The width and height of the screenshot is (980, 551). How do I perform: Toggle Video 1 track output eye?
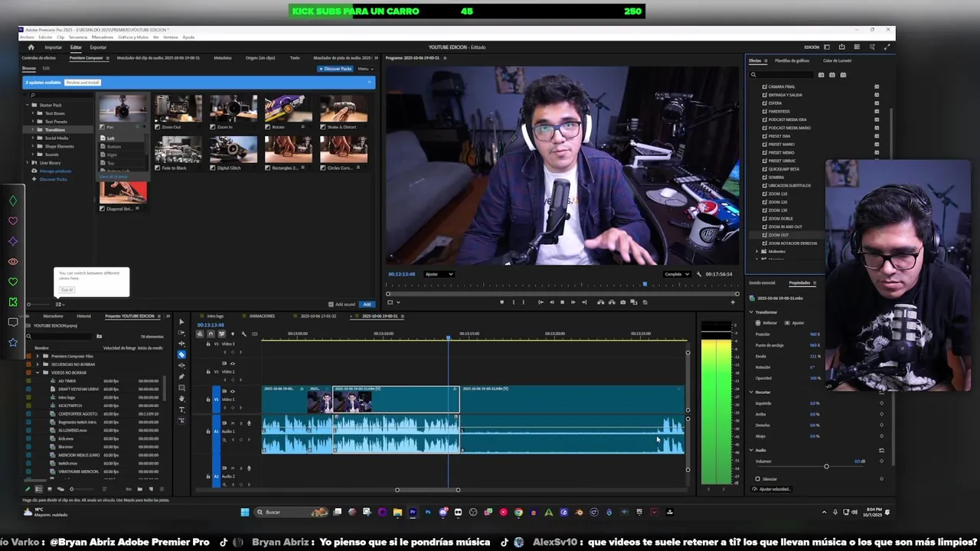[233, 391]
